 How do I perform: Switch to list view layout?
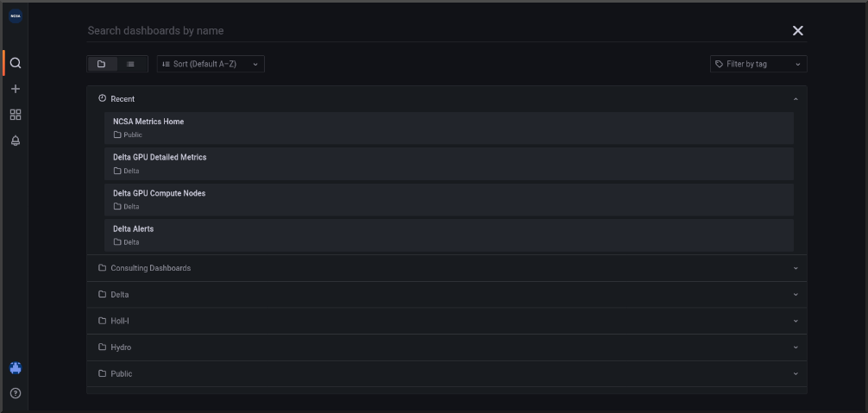click(x=130, y=64)
